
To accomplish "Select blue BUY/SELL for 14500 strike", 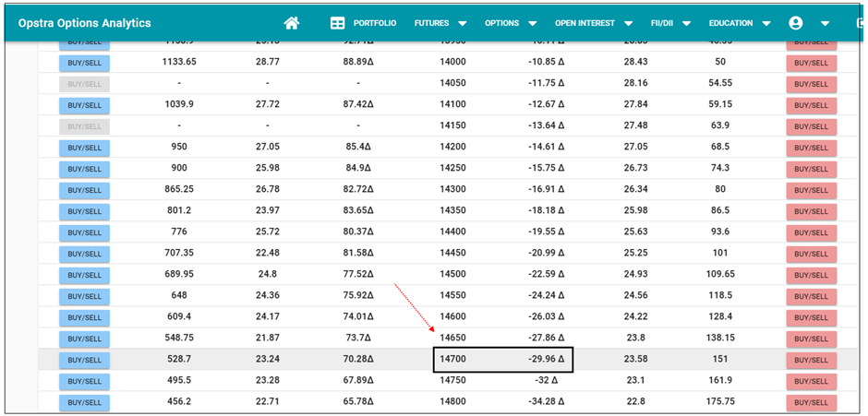I will (85, 275).
